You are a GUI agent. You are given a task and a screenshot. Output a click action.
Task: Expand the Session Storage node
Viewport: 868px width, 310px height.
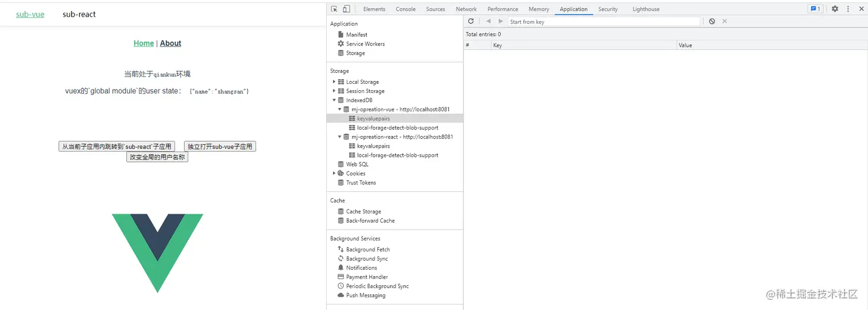334,91
